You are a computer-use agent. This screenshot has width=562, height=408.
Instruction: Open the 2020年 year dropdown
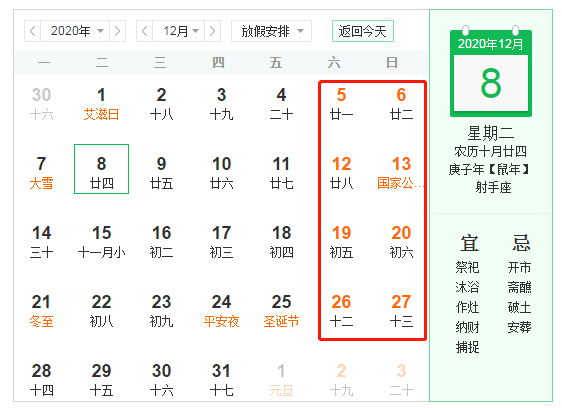pyautogui.click(x=75, y=31)
